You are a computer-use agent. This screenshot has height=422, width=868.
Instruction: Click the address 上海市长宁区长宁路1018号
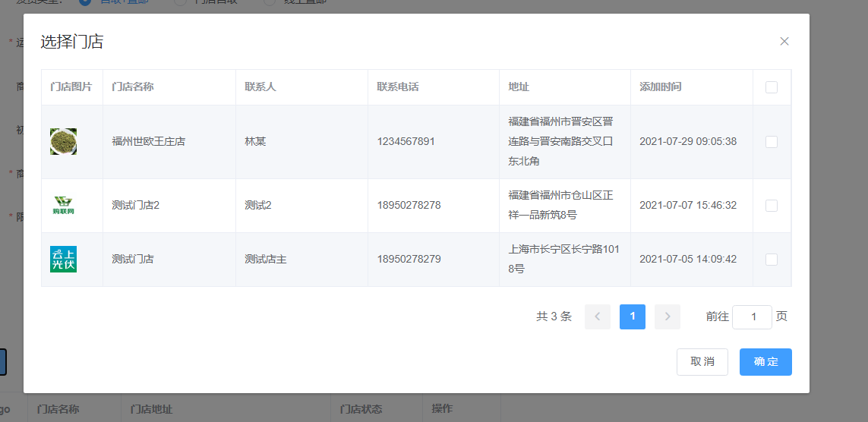point(564,259)
